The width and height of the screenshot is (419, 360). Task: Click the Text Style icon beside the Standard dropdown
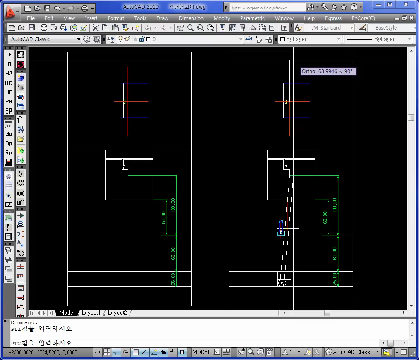point(298,28)
